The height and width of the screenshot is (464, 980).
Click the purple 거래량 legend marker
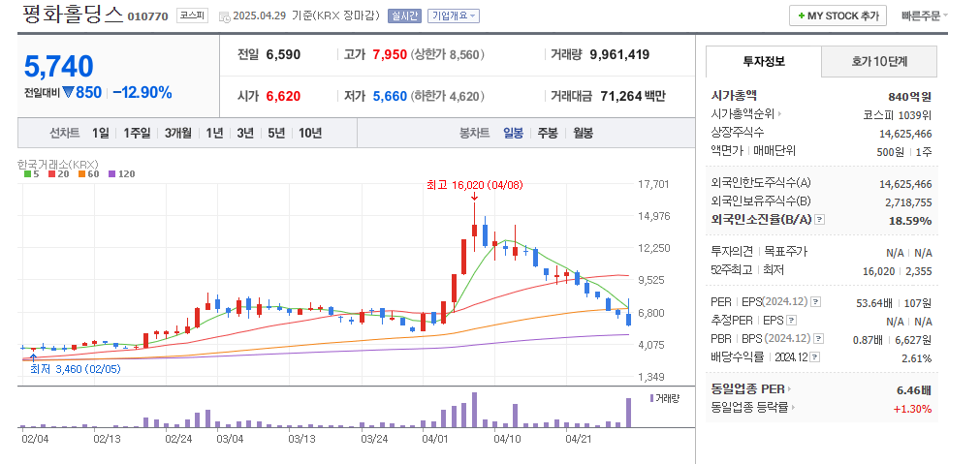coord(651,398)
